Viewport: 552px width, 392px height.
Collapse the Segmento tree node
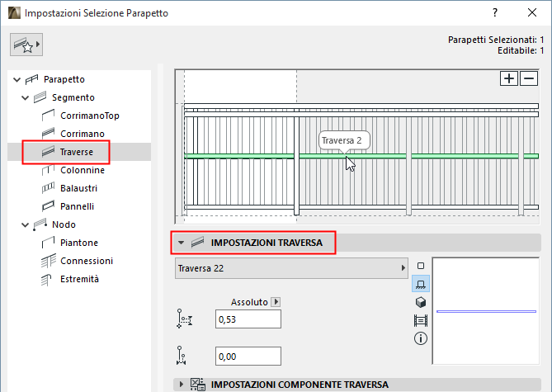tap(25, 98)
